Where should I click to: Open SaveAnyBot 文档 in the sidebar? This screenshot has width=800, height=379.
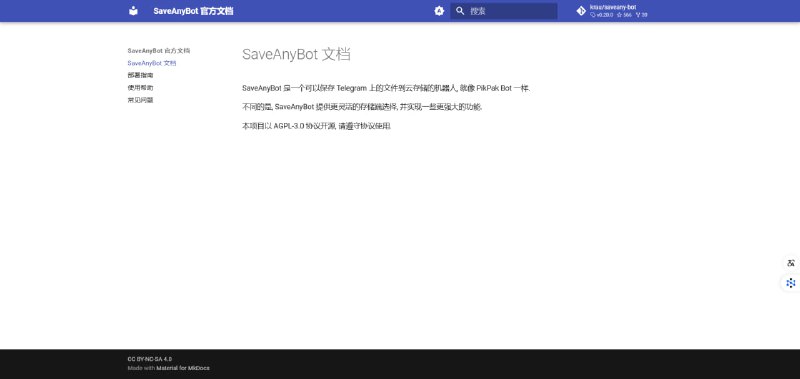click(x=152, y=63)
